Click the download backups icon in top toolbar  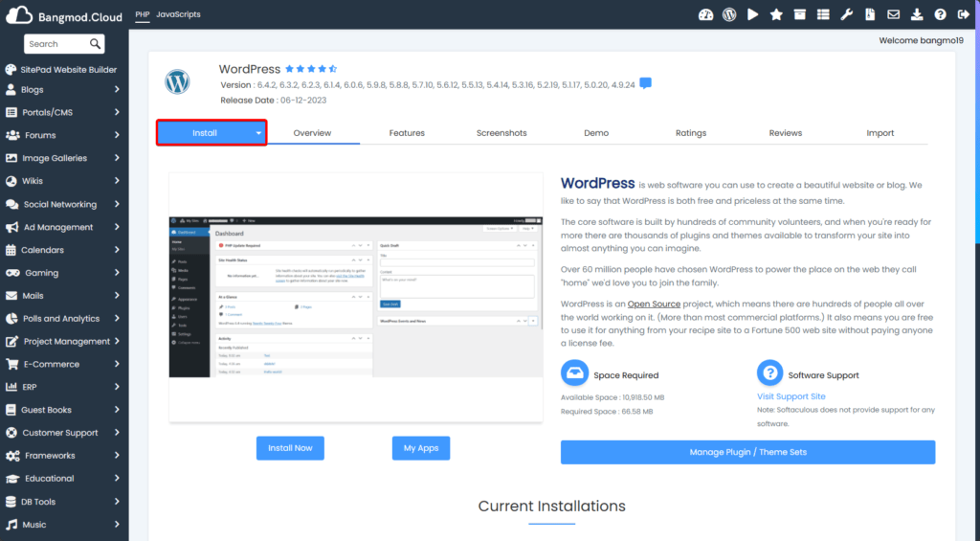tap(917, 14)
